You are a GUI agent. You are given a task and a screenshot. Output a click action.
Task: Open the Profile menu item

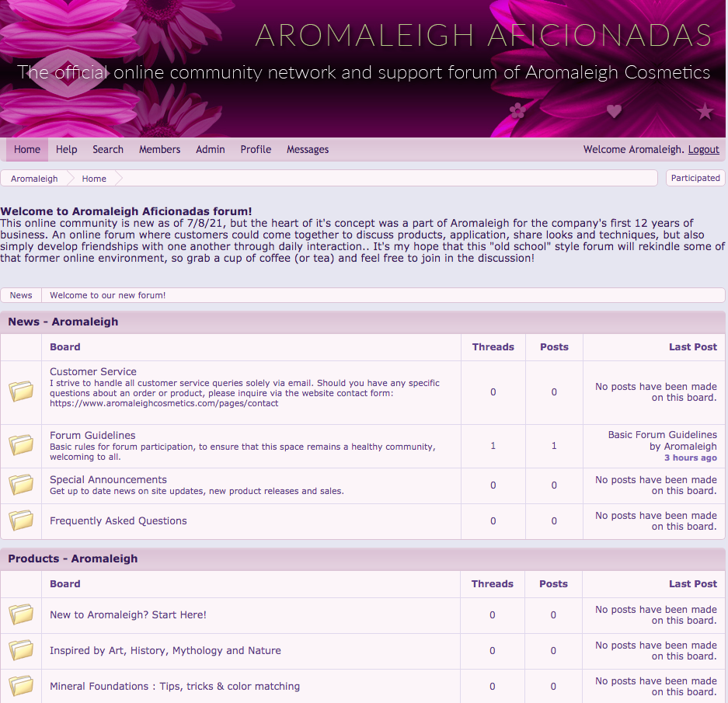256,149
